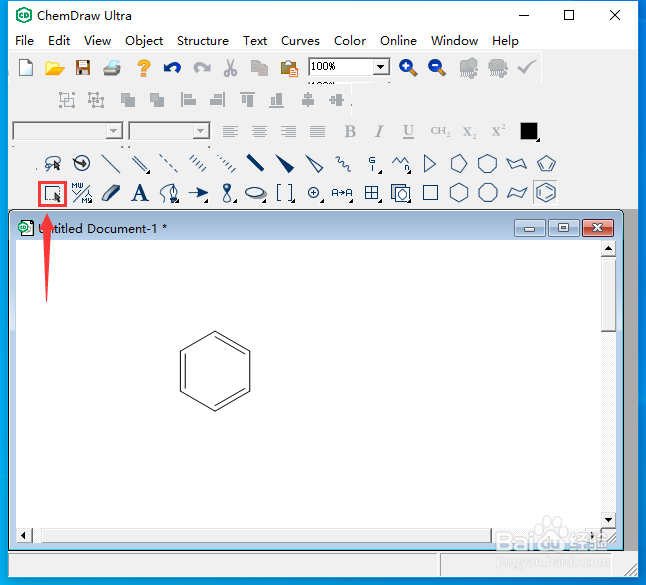Select the Atom-to-Atom mapping tool
The image size is (646, 585).
tap(342, 193)
